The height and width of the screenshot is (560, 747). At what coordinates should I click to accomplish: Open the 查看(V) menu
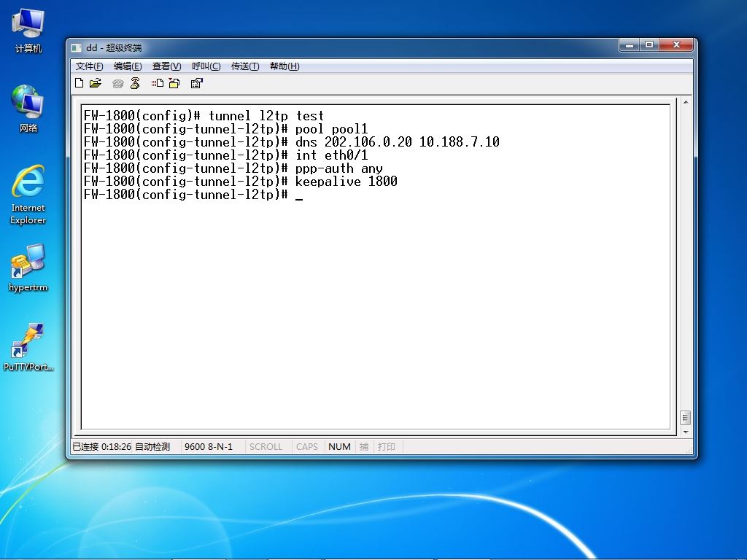tap(167, 66)
